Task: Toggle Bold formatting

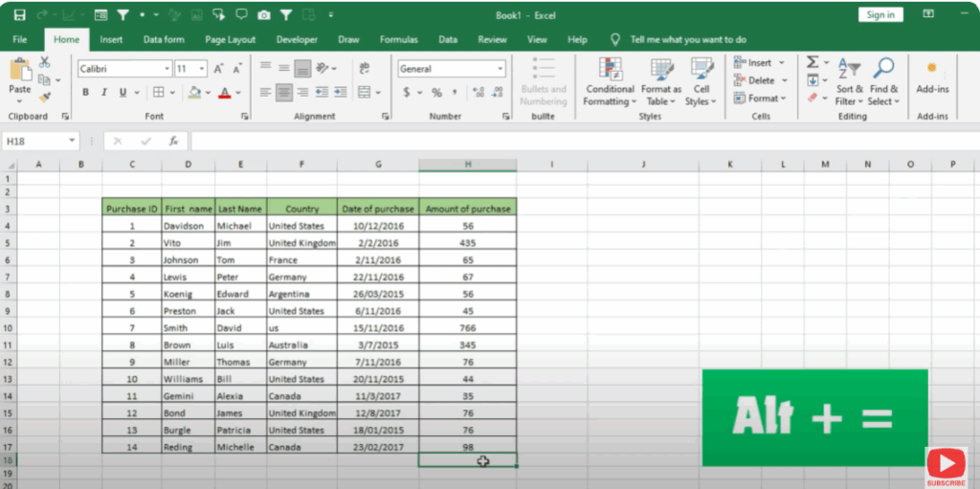Action: (85, 93)
